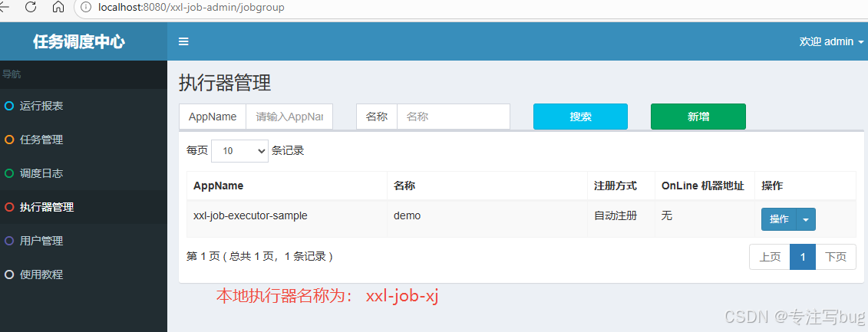Open the 运行报表 sidebar menu

(84, 107)
